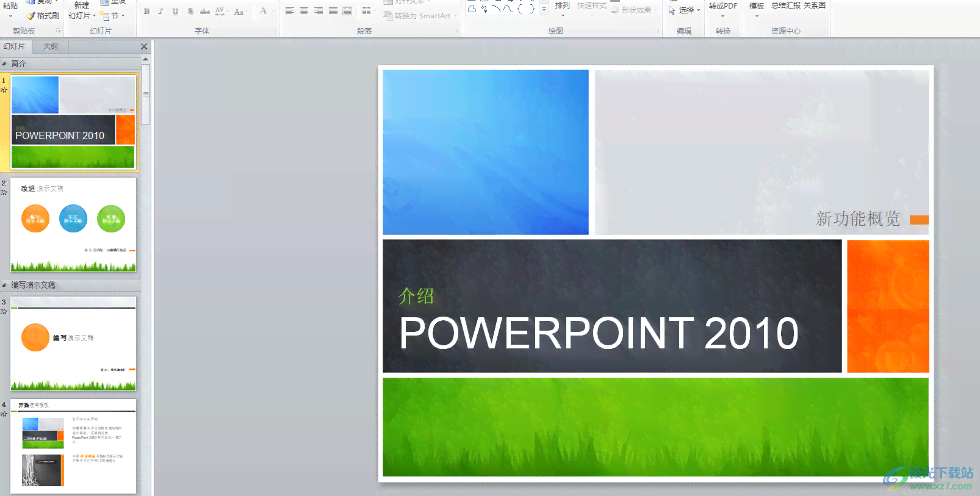
Task: Select the orange block on the slide
Action: pyautogui.click(x=888, y=306)
